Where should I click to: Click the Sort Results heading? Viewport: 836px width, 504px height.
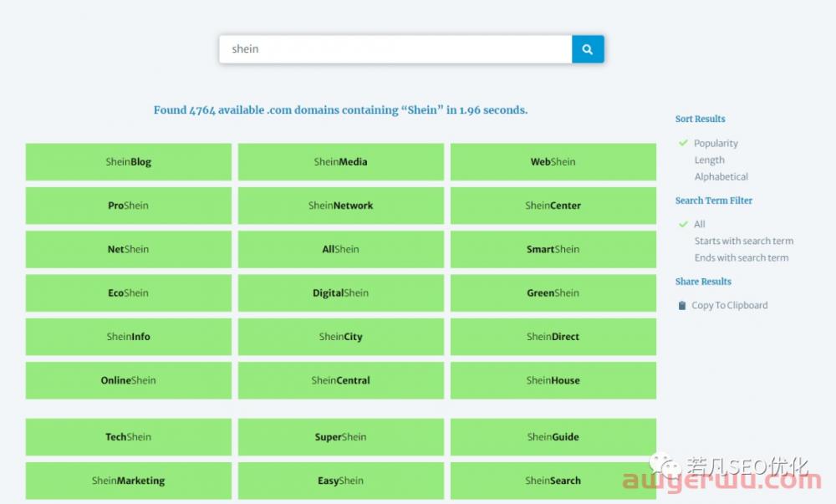click(700, 119)
